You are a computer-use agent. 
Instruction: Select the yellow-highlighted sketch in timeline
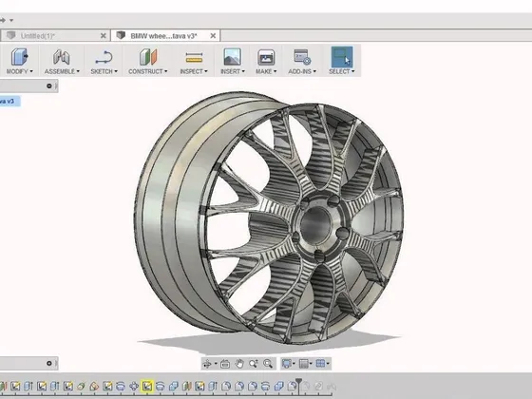[x=147, y=386]
